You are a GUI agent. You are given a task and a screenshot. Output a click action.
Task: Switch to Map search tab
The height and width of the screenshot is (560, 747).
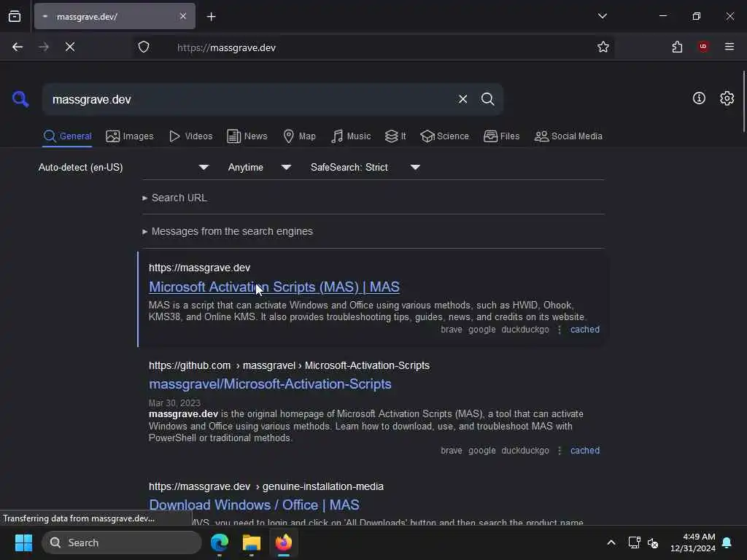point(299,136)
